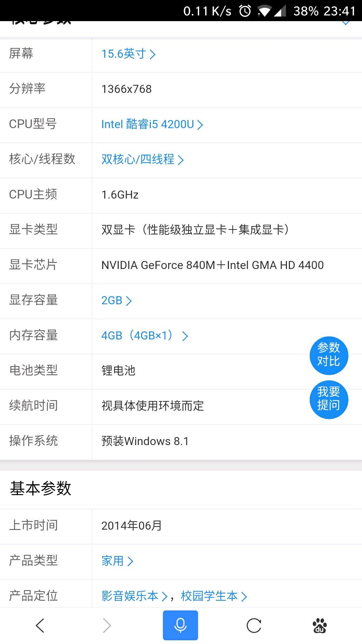Tap the 我要提问 floating button

pos(329,399)
